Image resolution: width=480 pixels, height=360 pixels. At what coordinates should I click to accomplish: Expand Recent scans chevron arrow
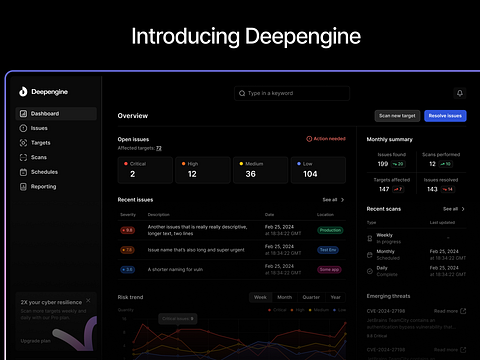[463, 209]
